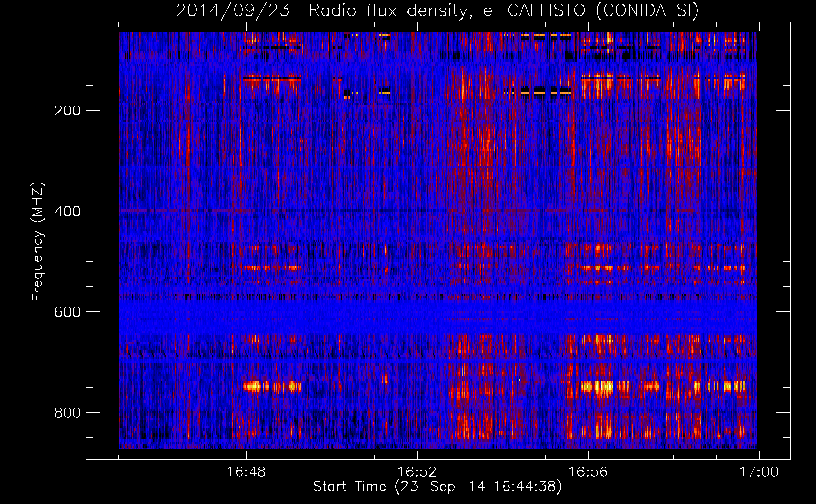The image size is (816, 504).
Task: Click the 17:00 time tick label
Action: 759,472
